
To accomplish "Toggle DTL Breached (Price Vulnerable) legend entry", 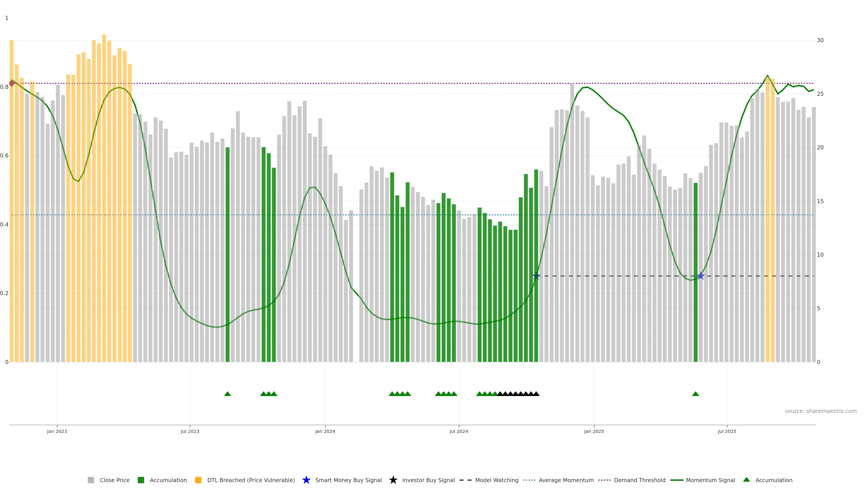I will 251,480.
